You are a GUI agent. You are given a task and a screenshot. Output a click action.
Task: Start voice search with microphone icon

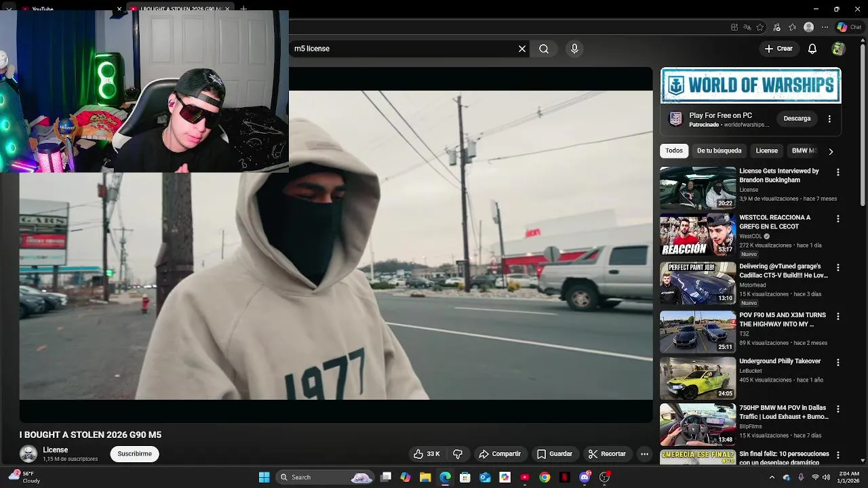[x=574, y=49]
